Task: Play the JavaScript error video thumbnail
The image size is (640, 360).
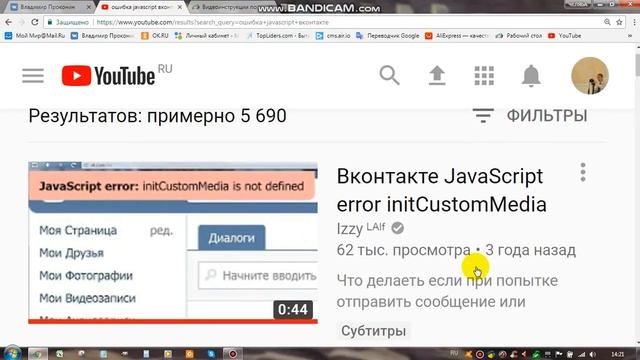Action: pyautogui.click(x=173, y=242)
